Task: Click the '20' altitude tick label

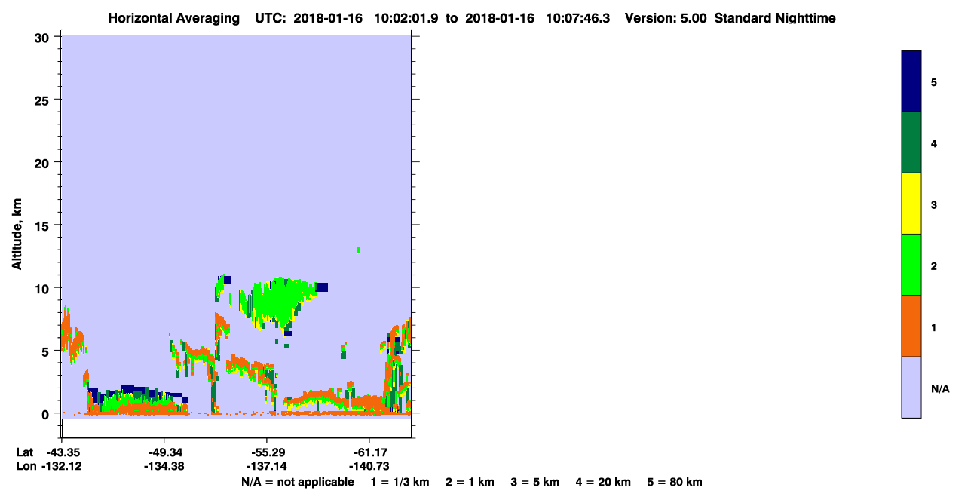Action: click(43, 162)
